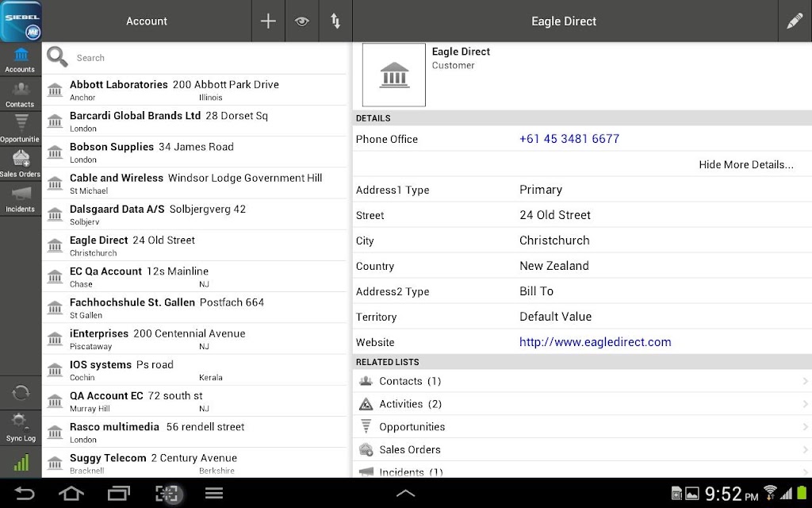Open the Incidents sidebar section
Image resolution: width=812 pixels, height=508 pixels.
click(x=20, y=199)
